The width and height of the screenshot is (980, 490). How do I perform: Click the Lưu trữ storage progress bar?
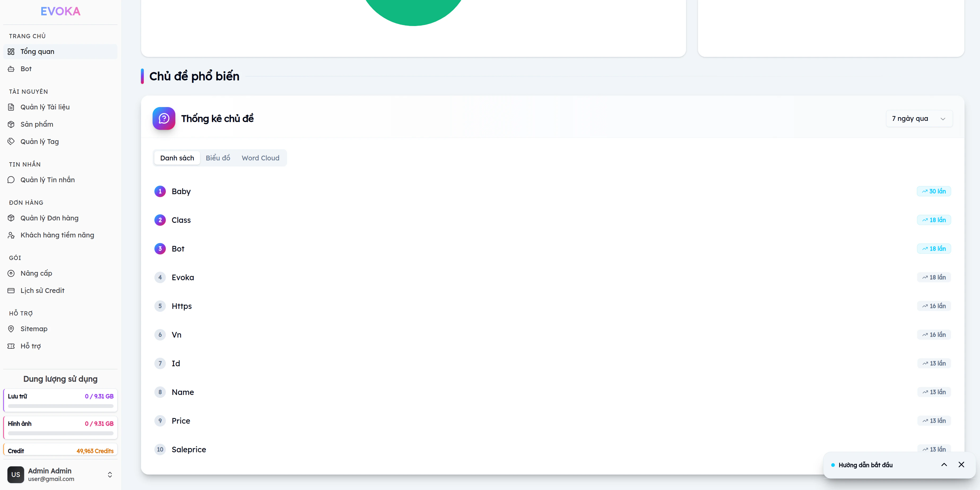(x=60, y=406)
